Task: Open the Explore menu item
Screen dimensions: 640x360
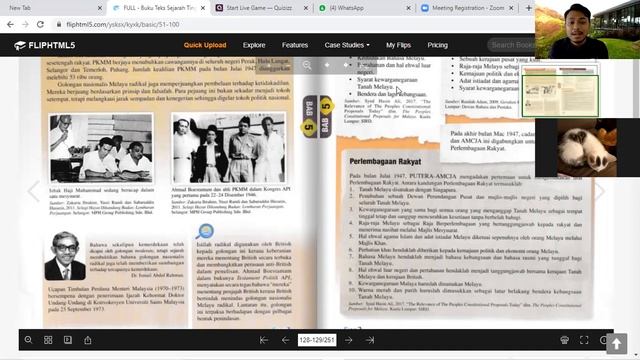Action: click(254, 45)
